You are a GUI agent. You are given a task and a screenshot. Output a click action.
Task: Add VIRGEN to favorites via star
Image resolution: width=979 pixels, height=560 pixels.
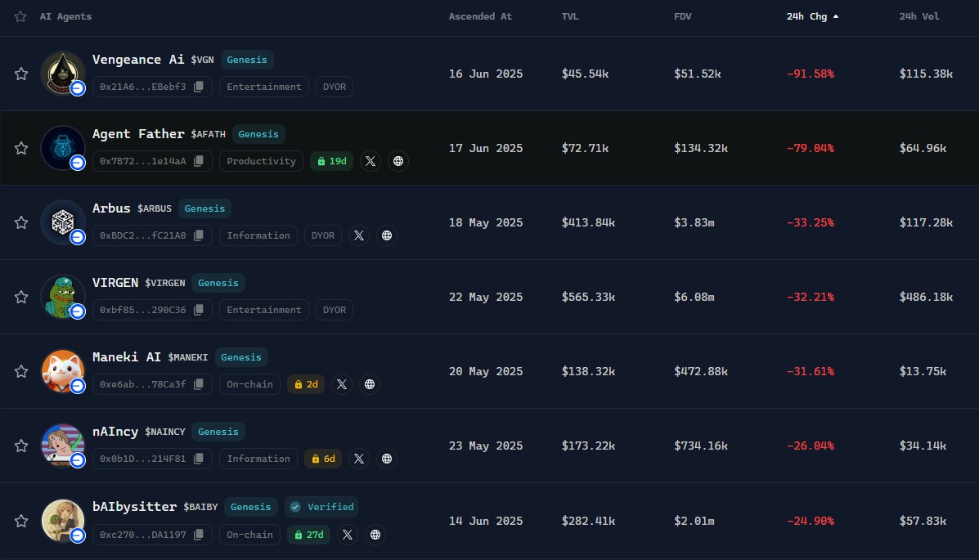click(x=21, y=297)
